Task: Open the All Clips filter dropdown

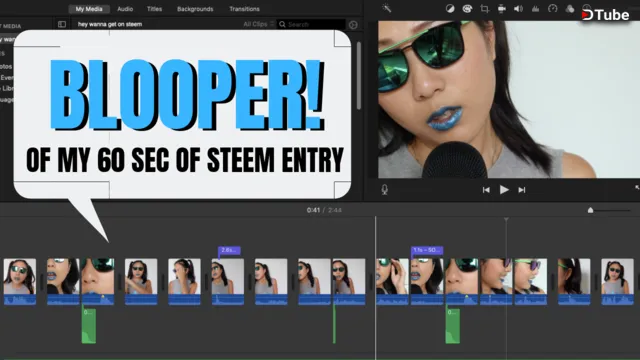Action: pyautogui.click(x=258, y=24)
